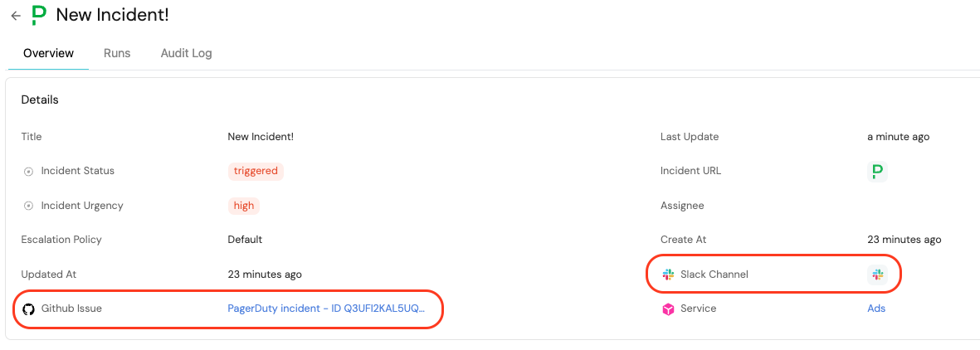This screenshot has height=350, width=980.
Task: Click the GitHub icon beside Github Issue
Action: pyautogui.click(x=28, y=309)
